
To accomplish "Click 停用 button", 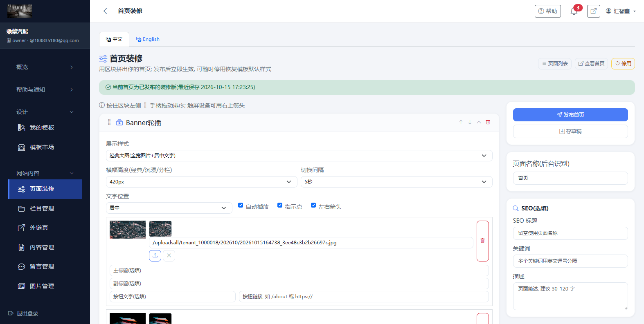I will (x=623, y=64).
